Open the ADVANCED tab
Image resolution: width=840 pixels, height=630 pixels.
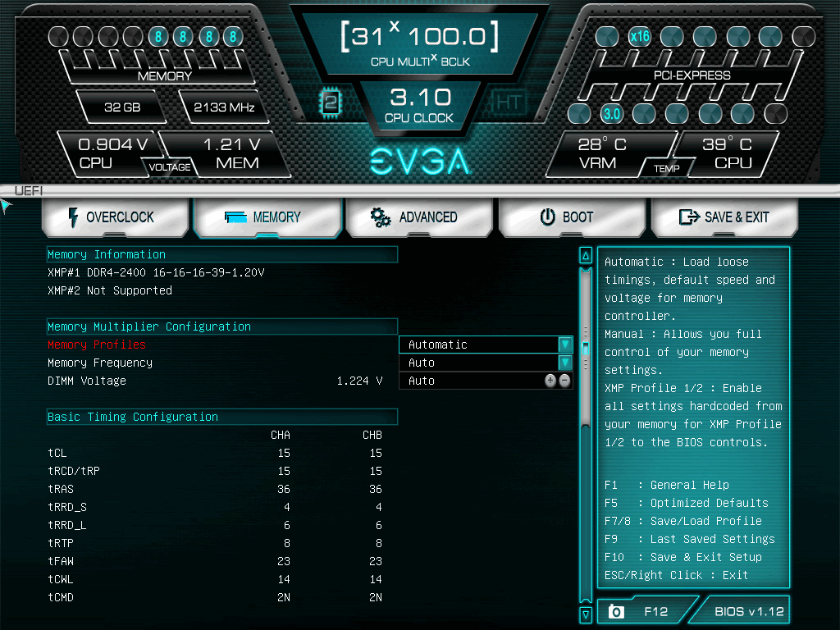click(419, 217)
